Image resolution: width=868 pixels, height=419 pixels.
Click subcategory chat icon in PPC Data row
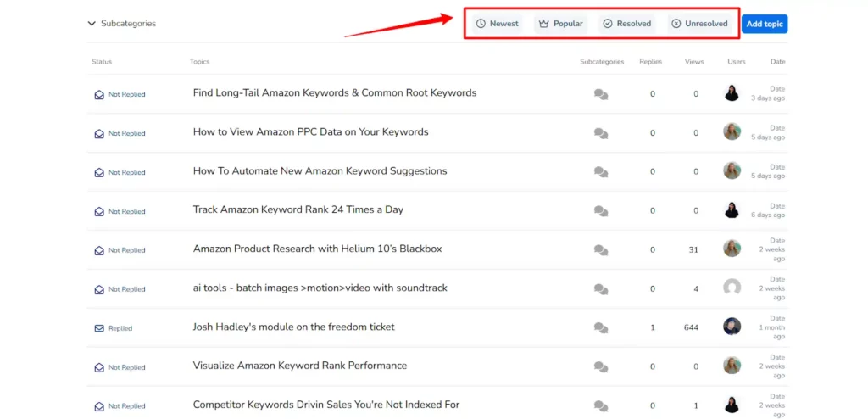pyautogui.click(x=601, y=133)
